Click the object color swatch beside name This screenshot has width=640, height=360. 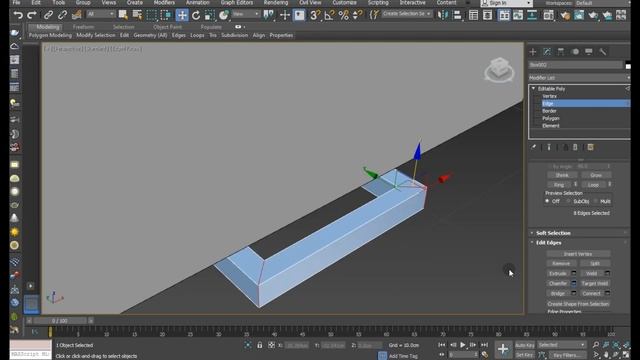coord(628,65)
